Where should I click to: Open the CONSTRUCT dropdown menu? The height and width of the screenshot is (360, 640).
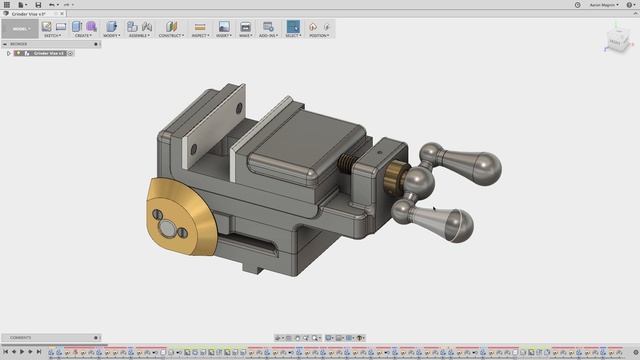click(x=171, y=36)
